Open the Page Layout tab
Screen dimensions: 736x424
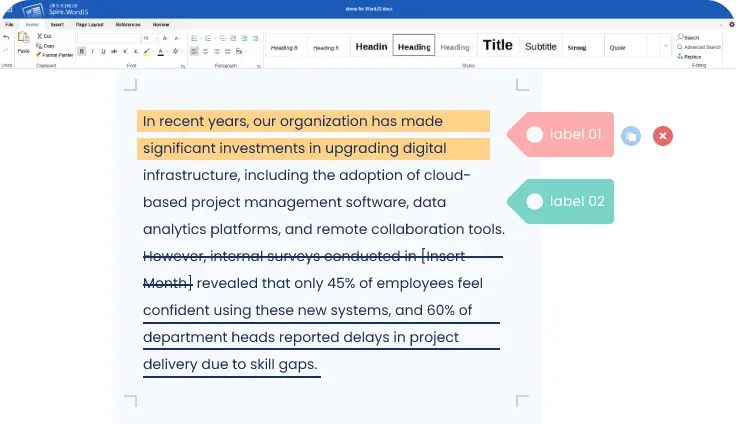click(x=89, y=23)
